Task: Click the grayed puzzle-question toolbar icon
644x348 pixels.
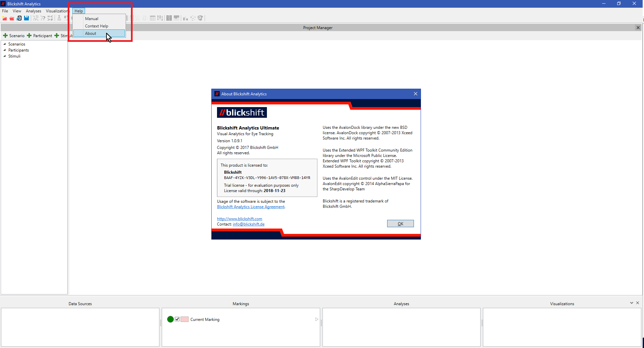Action: click(35, 18)
